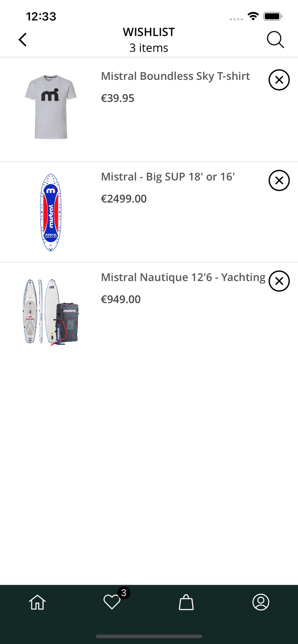Open the Mistral Nautique 12'6 - Yachting listing
Viewport: 298px width, 644px height.
click(183, 277)
